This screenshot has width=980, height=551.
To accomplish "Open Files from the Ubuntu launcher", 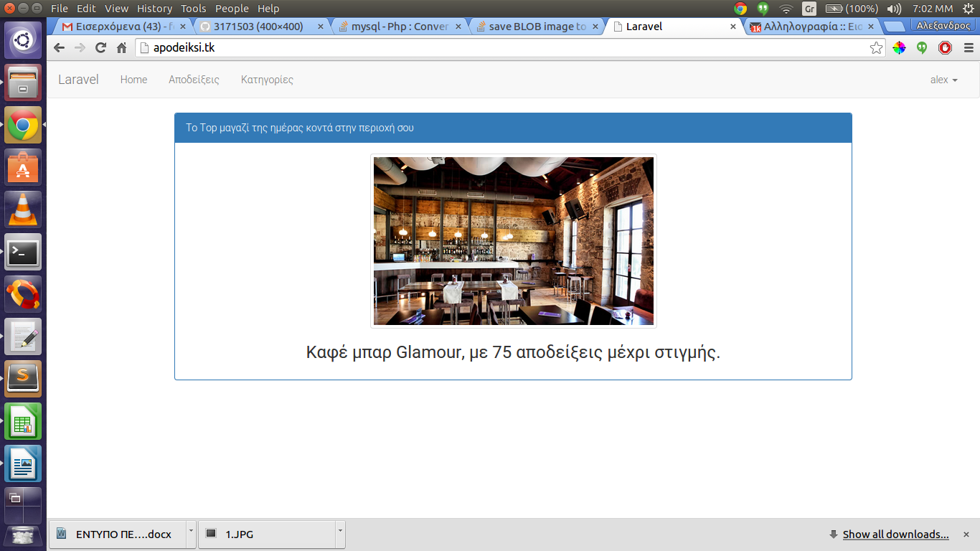I will pyautogui.click(x=23, y=82).
